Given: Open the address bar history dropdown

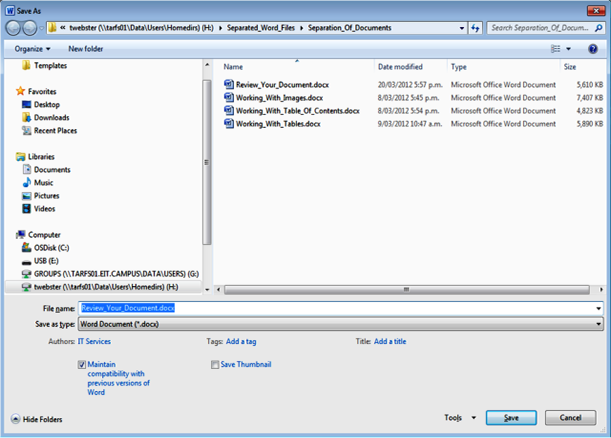Looking at the screenshot, I should click(462, 28).
